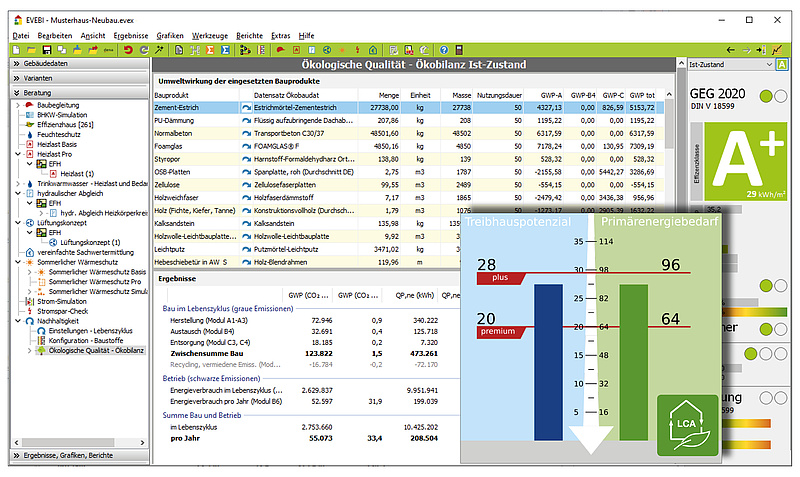
Task: Expand the Gebäudedaten panel section
Action: click(80, 64)
